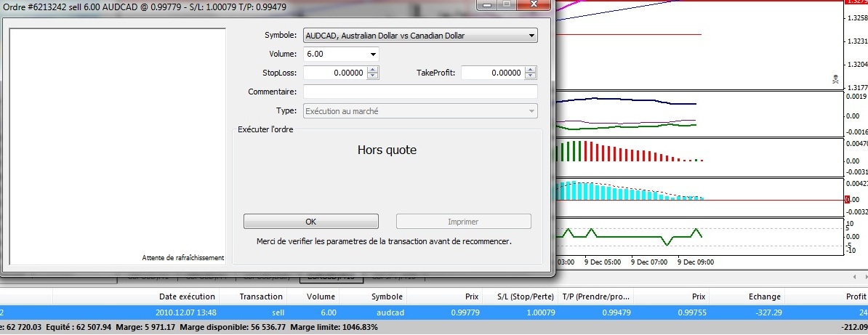
Task: Click the -212.09 total profit value
Action: 853,327
